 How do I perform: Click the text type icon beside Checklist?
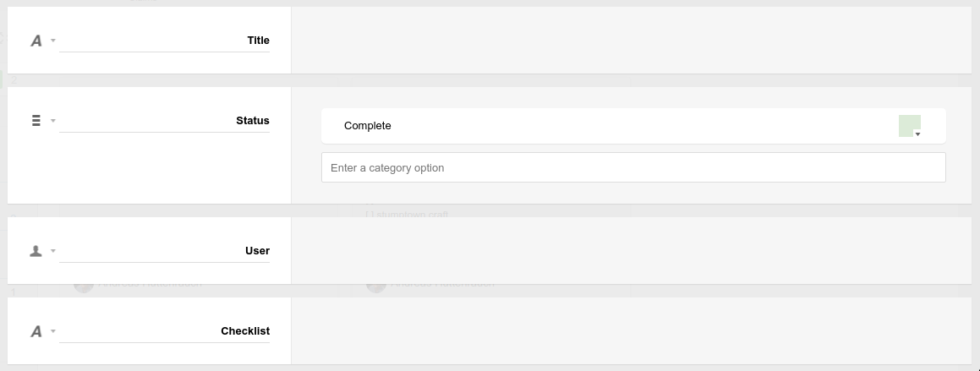click(x=36, y=331)
